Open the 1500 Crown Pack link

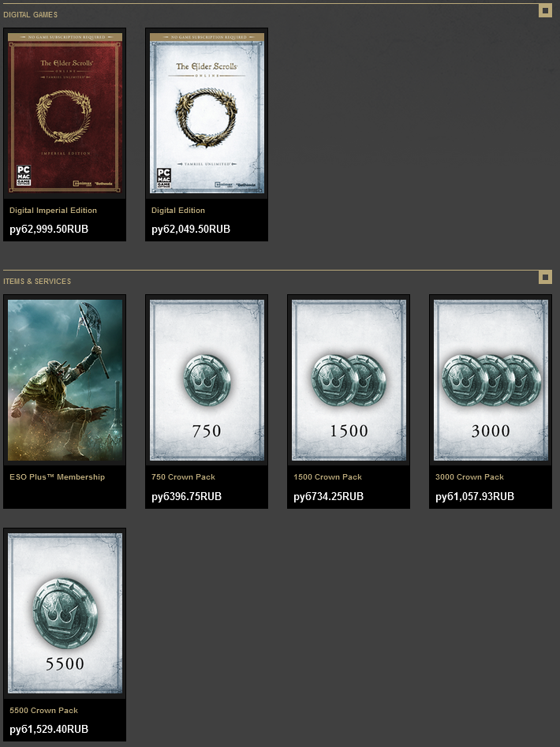327,477
